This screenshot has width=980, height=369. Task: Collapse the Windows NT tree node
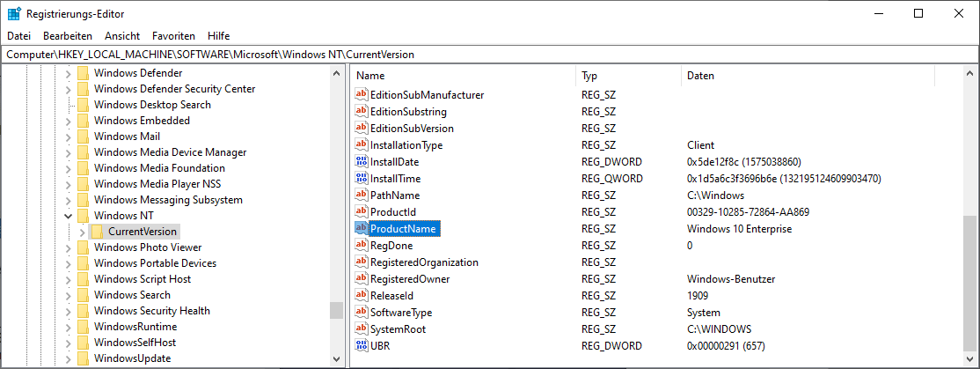[x=69, y=216]
